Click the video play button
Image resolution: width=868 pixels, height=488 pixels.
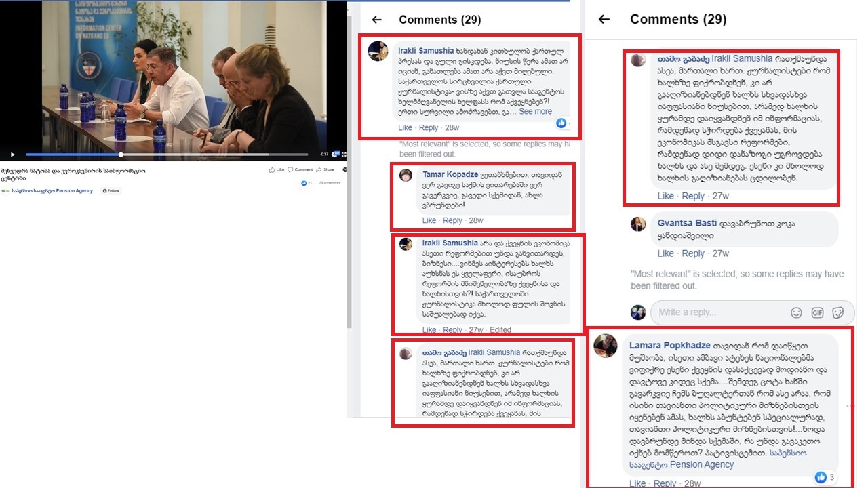(12, 155)
